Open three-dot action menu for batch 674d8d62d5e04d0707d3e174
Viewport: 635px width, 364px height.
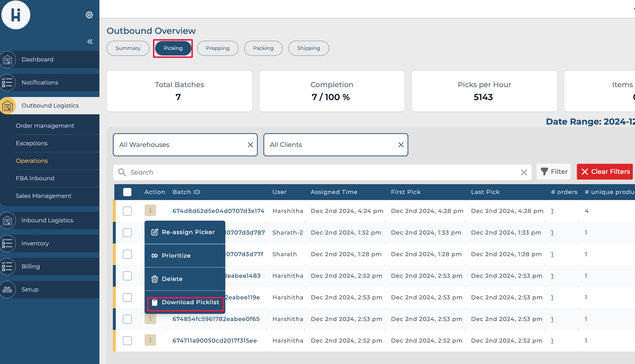[x=150, y=211]
